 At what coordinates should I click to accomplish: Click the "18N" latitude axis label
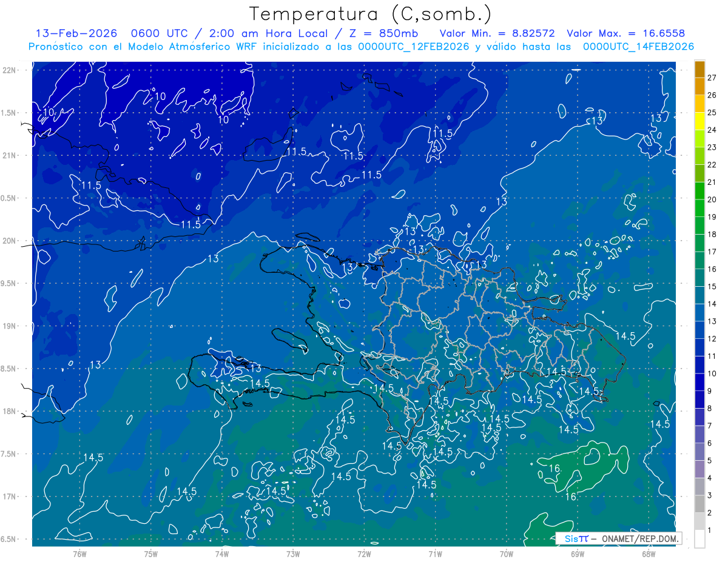coord(9,411)
